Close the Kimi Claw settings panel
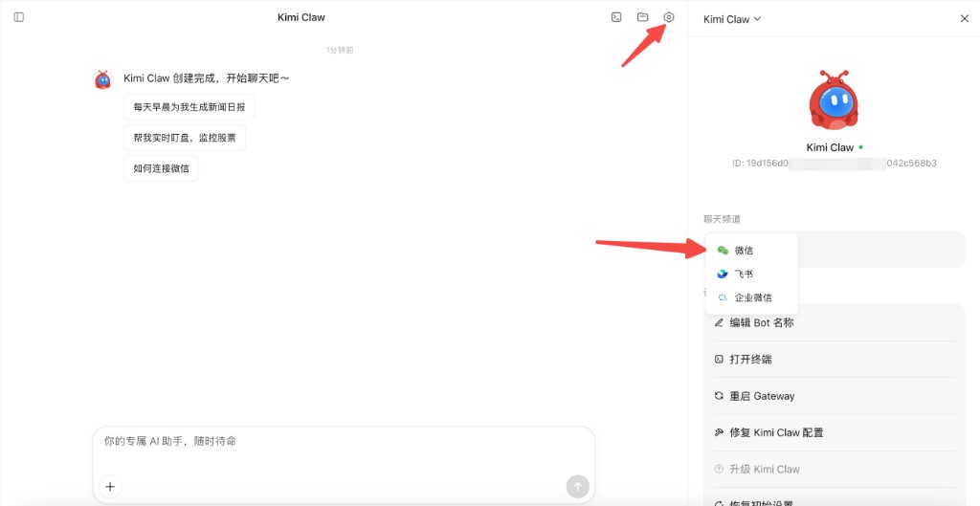This screenshot has width=980, height=506. pyautogui.click(x=965, y=19)
